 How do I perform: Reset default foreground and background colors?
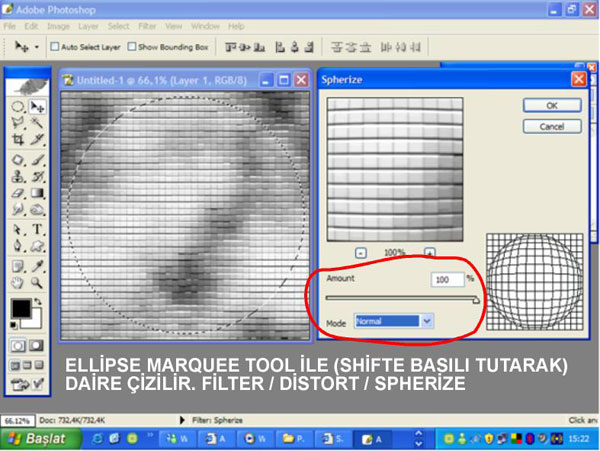14,325
